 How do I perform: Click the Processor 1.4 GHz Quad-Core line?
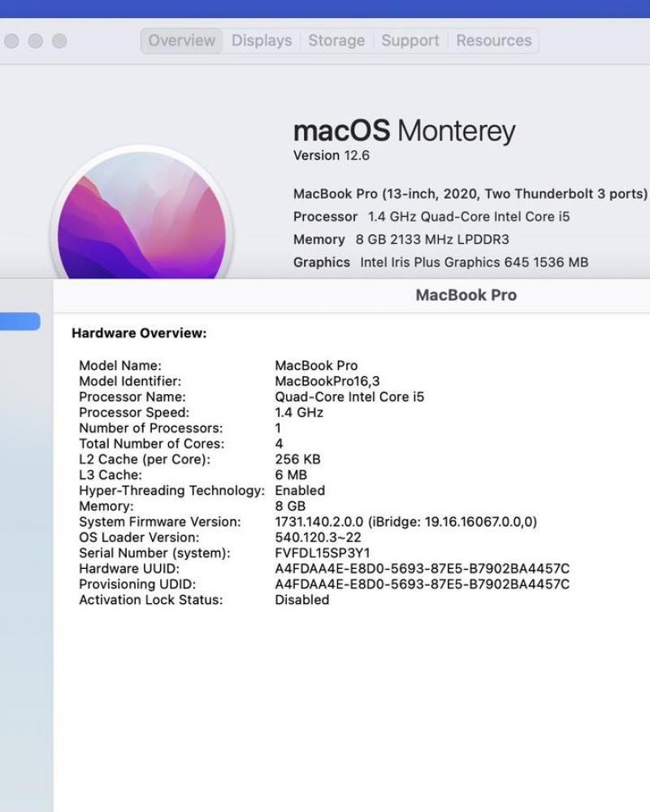tap(431, 216)
